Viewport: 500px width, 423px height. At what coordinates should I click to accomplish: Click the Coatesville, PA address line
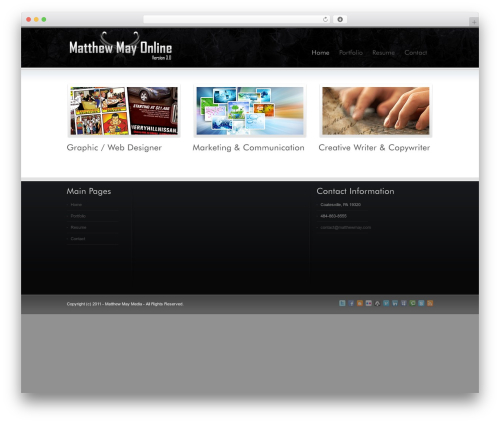click(340, 205)
